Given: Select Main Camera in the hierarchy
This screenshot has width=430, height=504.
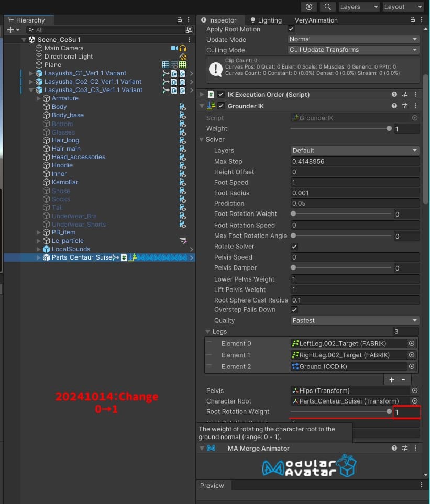Looking at the screenshot, I should pyautogui.click(x=64, y=48).
